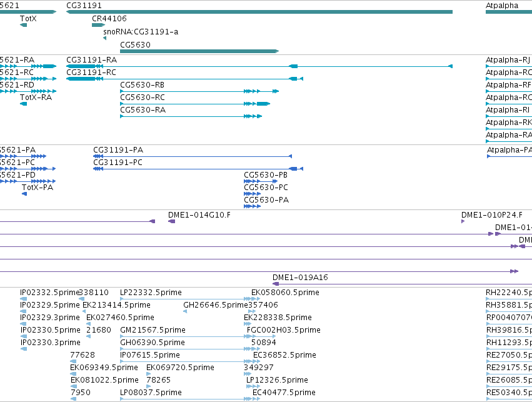Select EST label GH26646.5prime
The image size is (532, 402).
(216, 305)
